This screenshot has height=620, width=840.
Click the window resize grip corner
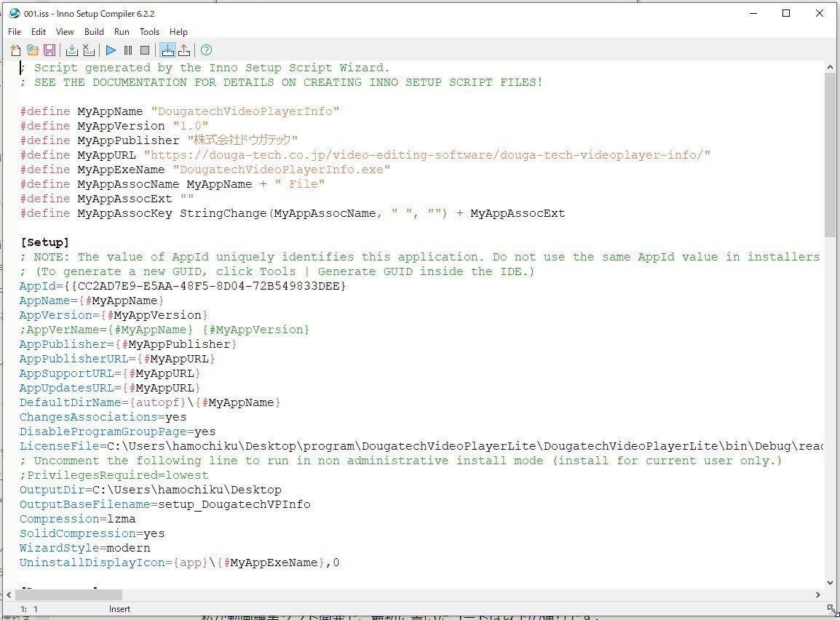pyautogui.click(x=832, y=610)
